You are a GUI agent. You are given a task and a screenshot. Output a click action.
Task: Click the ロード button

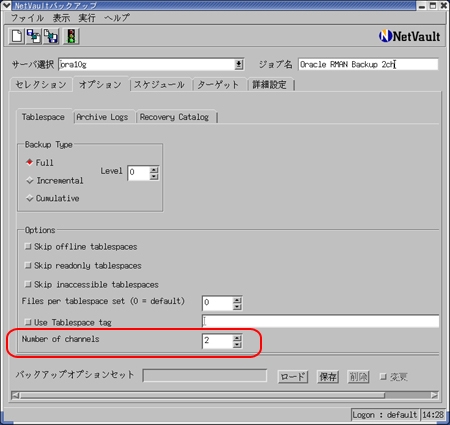pos(293,377)
